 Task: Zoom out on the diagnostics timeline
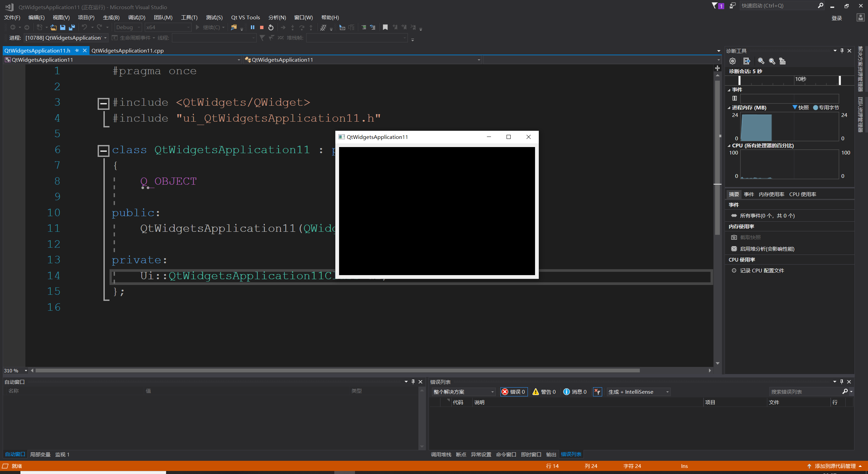(x=772, y=61)
